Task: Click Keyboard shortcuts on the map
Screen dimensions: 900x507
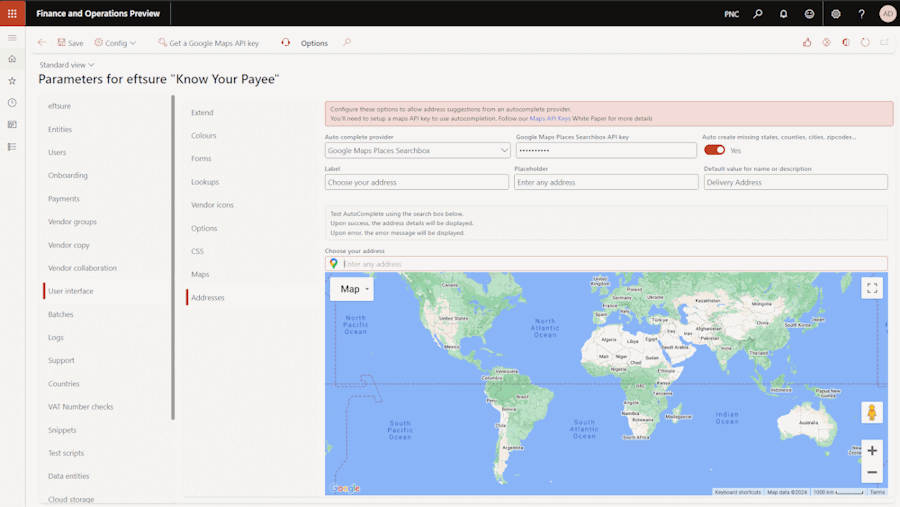Action: coord(738,492)
